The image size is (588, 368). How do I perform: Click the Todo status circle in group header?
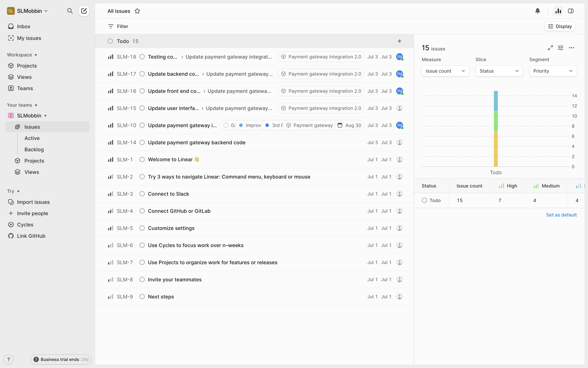click(110, 41)
